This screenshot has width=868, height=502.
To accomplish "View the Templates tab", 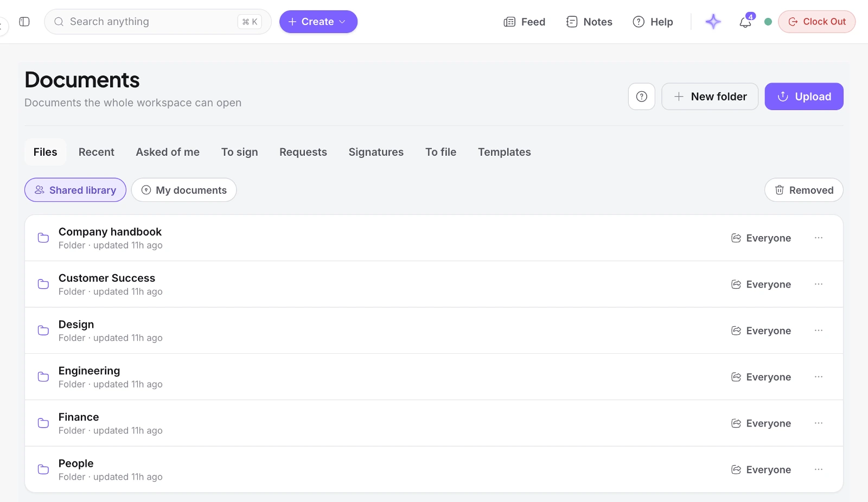I will pyautogui.click(x=505, y=152).
